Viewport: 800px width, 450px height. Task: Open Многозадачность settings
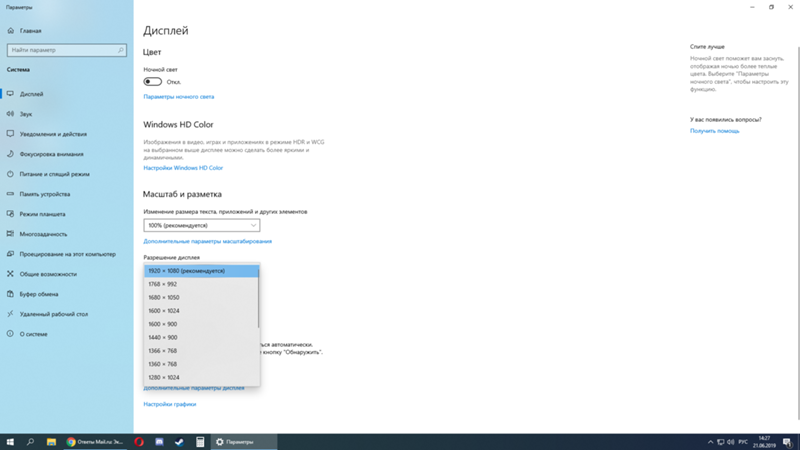click(43, 234)
